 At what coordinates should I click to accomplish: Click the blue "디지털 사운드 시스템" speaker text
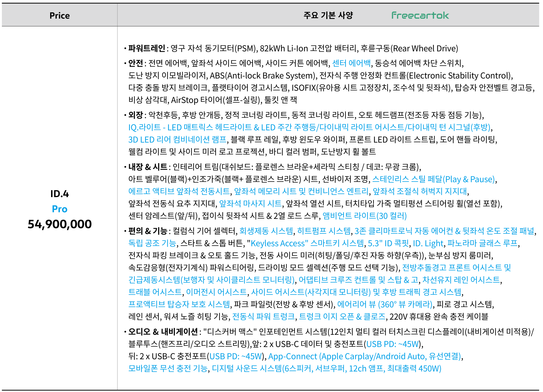[x=327, y=369]
